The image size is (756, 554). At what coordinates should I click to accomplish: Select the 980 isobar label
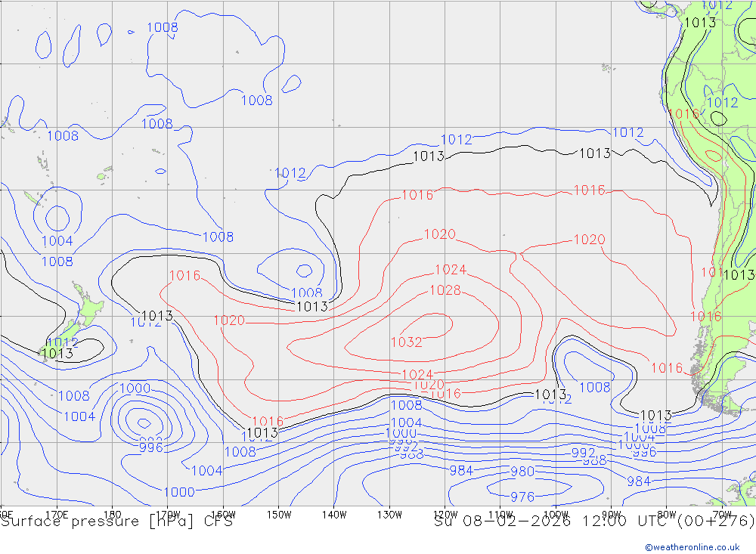click(522, 472)
